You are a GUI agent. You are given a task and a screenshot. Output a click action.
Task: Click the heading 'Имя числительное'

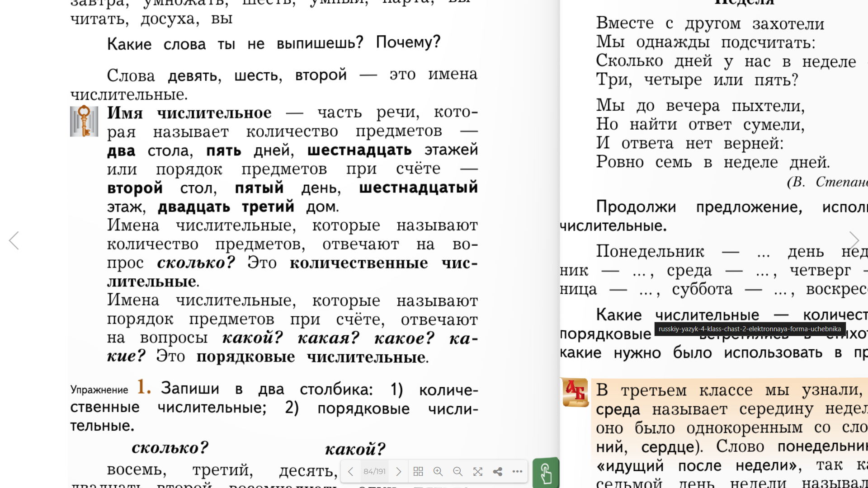(189, 113)
